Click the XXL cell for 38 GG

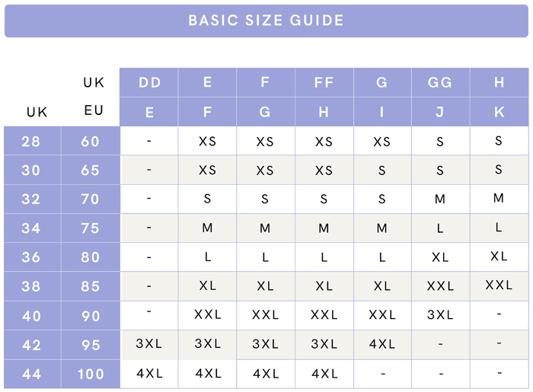click(440, 286)
